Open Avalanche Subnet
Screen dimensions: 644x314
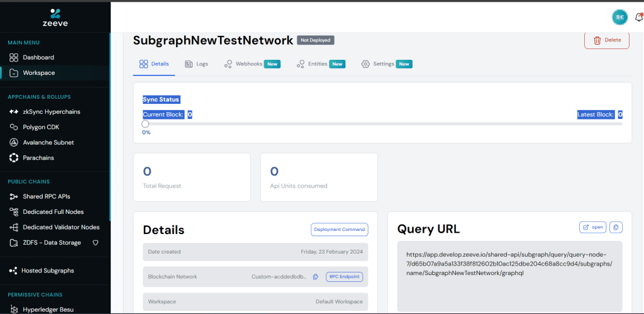(x=48, y=143)
